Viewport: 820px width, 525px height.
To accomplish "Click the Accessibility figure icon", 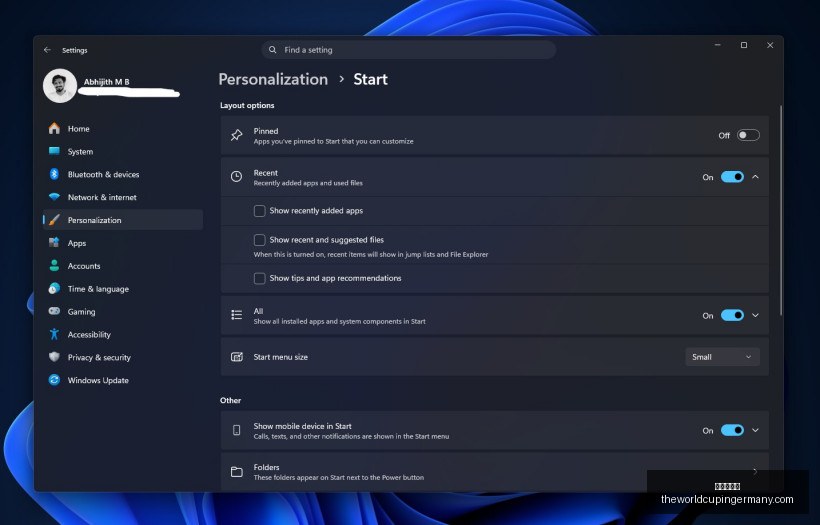I will [54, 334].
